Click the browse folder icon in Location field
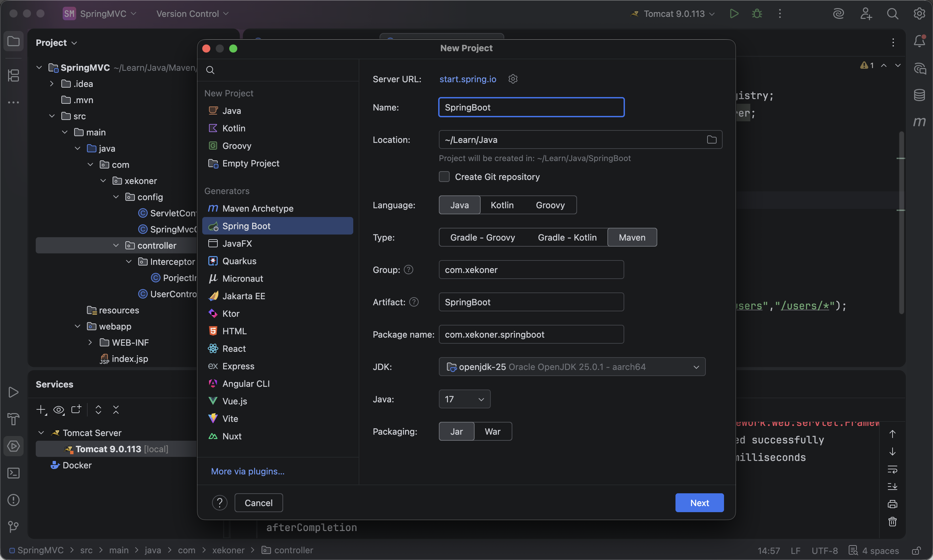This screenshot has width=933, height=560. tap(712, 139)
